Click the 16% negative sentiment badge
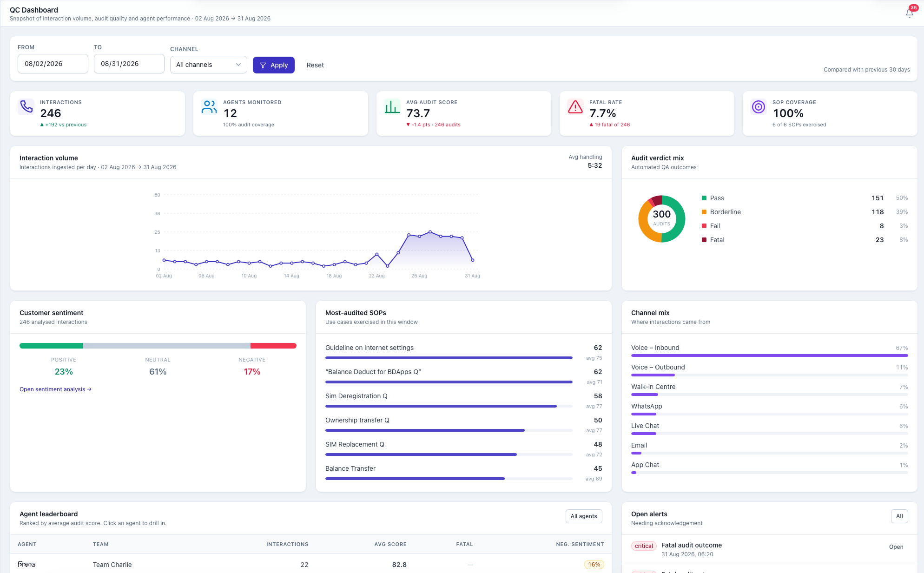 coord(594,565)
